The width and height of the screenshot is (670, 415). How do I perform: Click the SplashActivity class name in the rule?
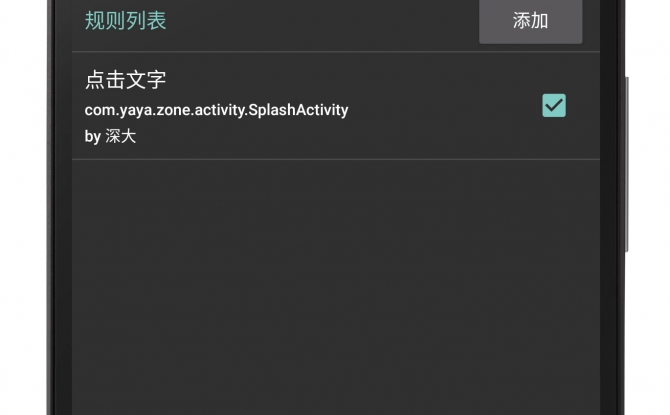(298, 110)
